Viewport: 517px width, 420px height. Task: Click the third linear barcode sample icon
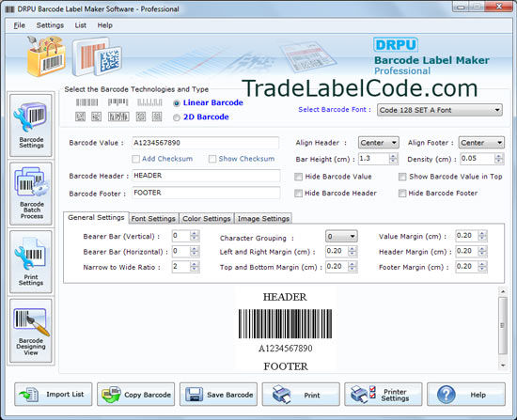pyautogui.click(x=149, y=102)
